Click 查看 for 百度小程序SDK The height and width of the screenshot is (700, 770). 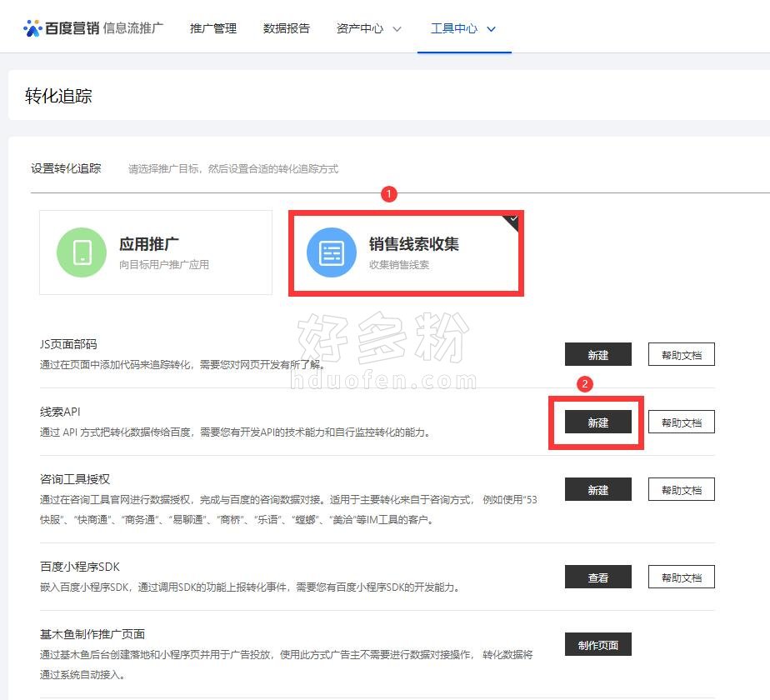(x=598, y=577)
